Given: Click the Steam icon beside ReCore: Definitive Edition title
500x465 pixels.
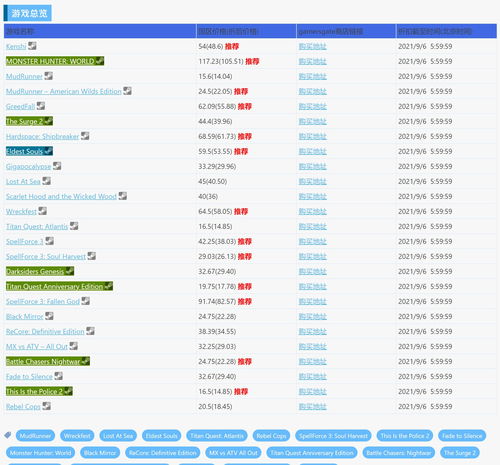Looking at the screenshot, I should [x=90, y=331].
